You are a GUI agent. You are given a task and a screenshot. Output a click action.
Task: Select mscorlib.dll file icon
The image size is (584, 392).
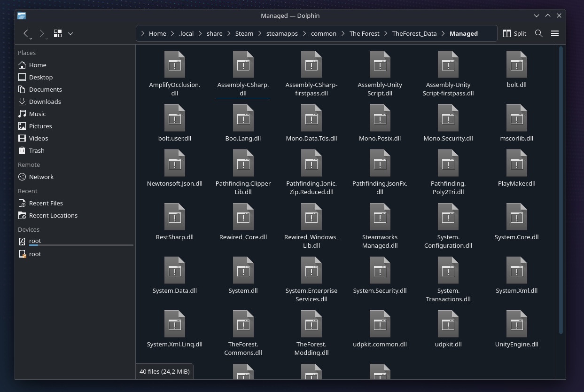517,118
